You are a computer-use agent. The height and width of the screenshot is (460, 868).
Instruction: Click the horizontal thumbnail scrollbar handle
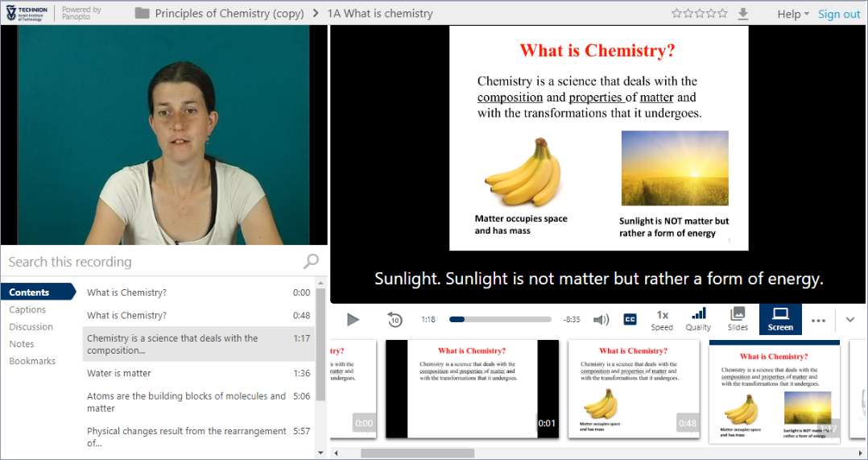417,453
